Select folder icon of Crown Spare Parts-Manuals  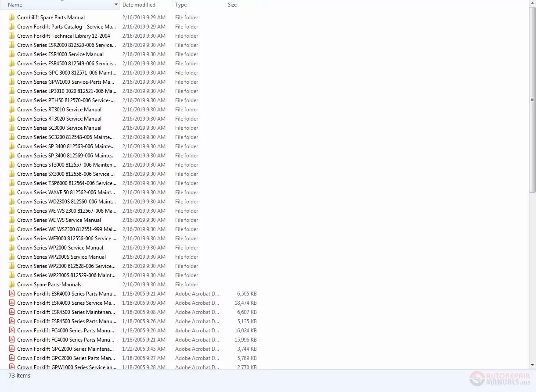point(12,285)
